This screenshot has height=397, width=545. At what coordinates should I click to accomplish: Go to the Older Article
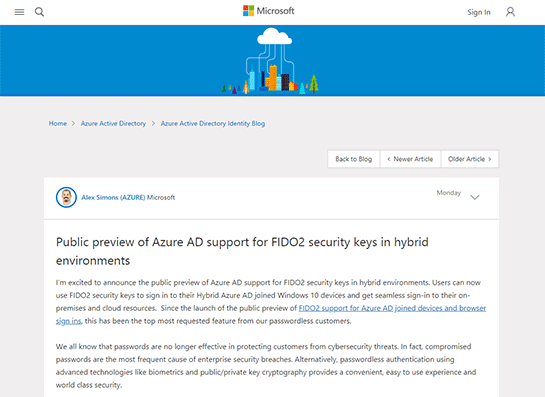click(x=470, y=159)
